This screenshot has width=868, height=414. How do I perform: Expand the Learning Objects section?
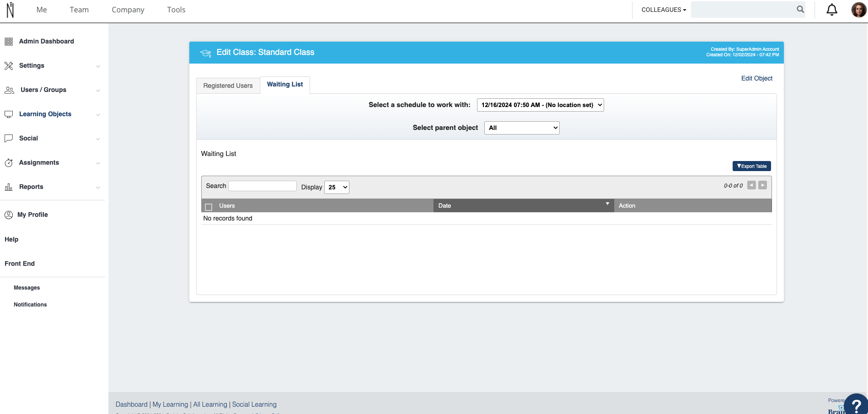[98, 115]
